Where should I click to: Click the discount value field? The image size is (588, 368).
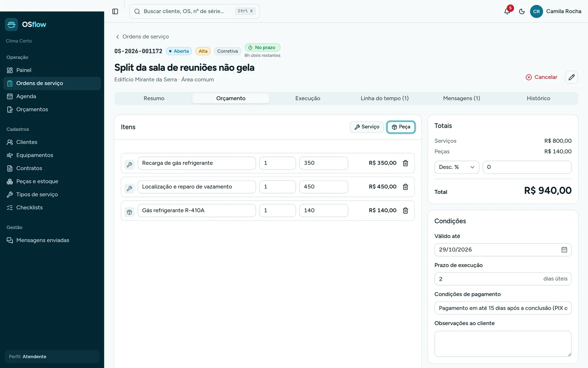pyautogui.click(x=527, y=167)
